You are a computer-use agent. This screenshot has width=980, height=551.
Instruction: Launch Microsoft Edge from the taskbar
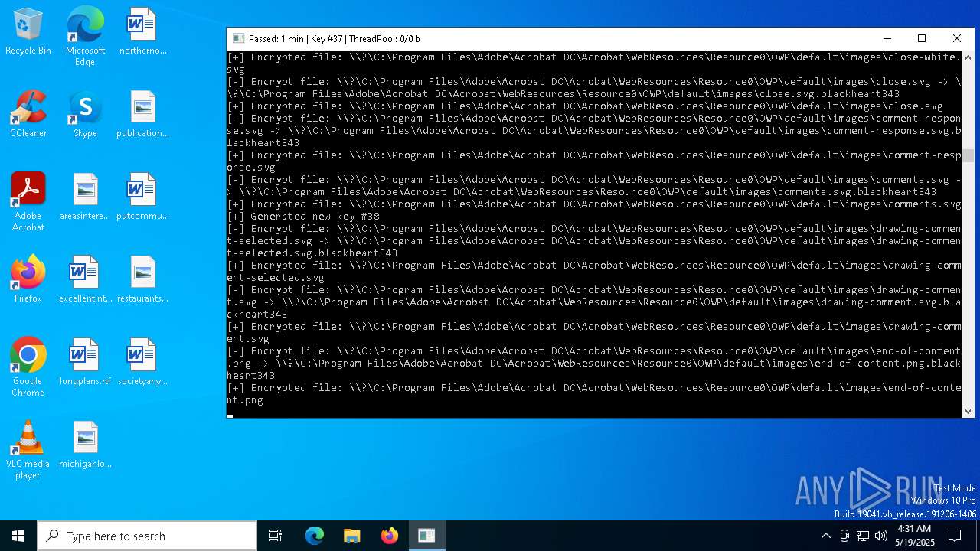(x=315, y=536)
